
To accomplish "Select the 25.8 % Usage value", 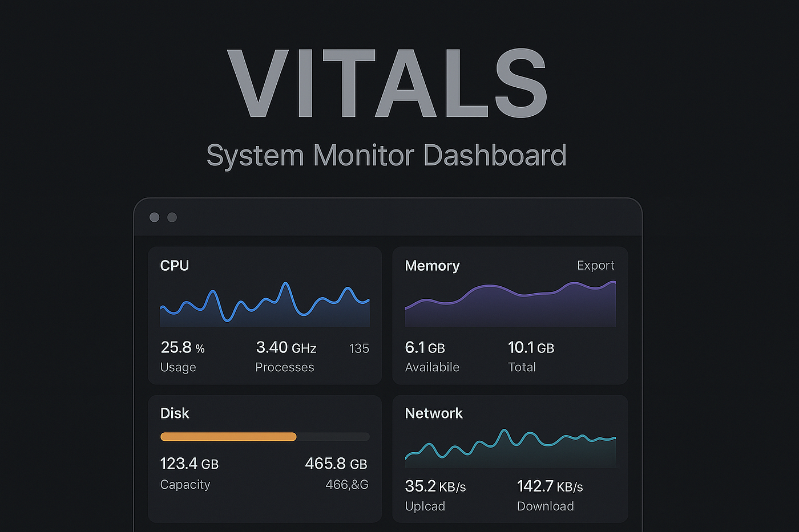I will tap(183, 347).
